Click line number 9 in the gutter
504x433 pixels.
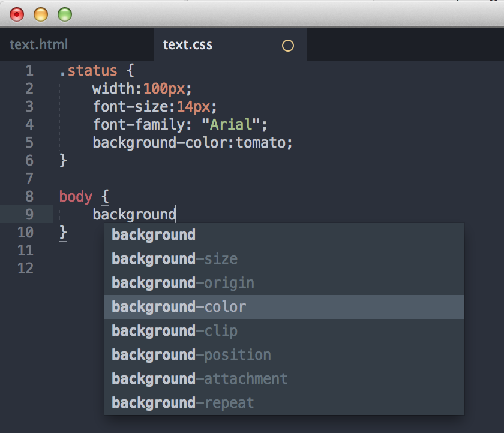point(29,215)
